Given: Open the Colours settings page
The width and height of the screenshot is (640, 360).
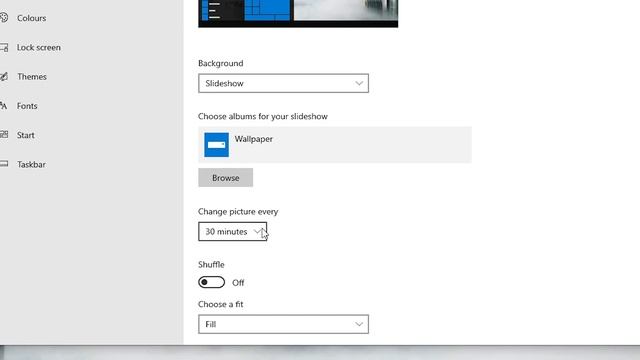Looking at the screenshot, I should click(x=31, y=18).
